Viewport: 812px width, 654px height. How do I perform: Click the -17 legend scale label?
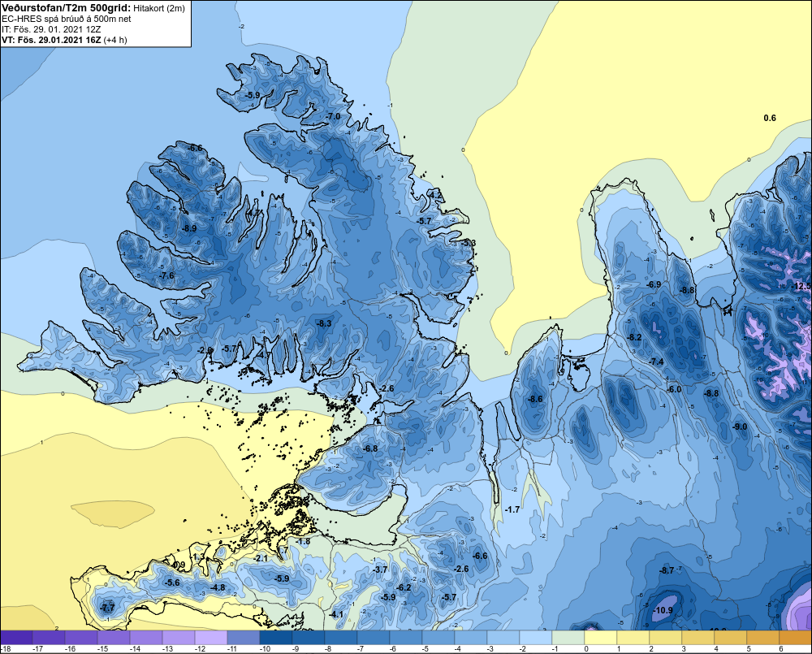click(37, 649)
